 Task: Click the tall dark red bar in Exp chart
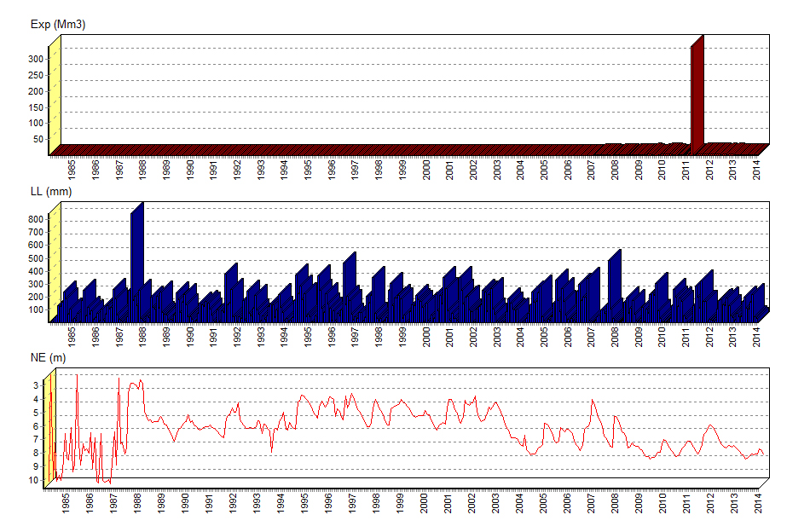[697, 98]
